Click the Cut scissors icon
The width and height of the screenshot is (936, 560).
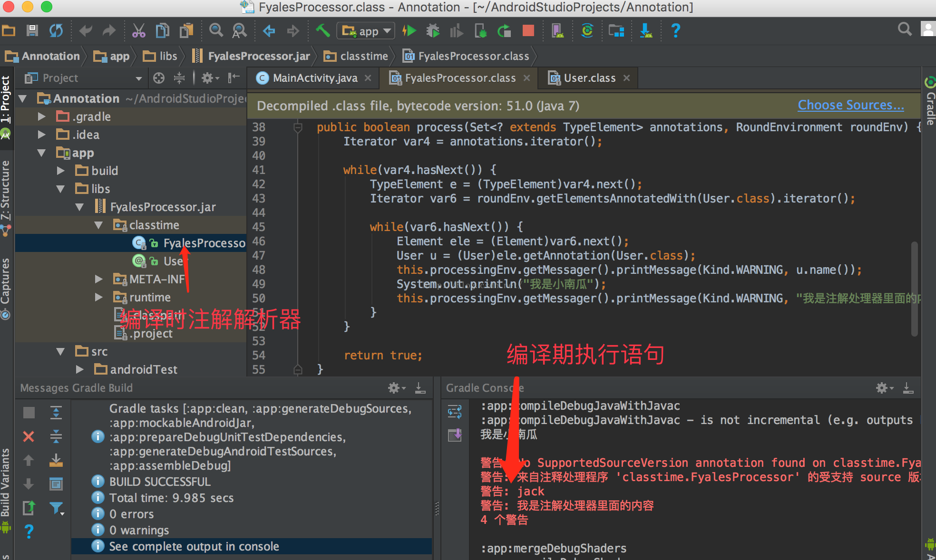click(138, 31)
